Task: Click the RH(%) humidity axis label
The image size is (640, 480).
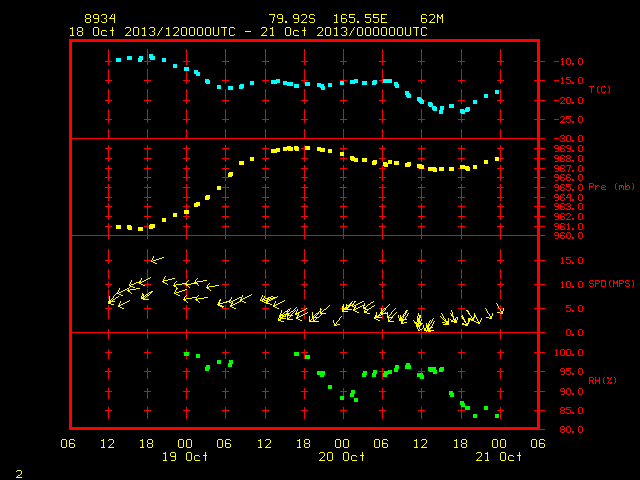Action: 602,381
